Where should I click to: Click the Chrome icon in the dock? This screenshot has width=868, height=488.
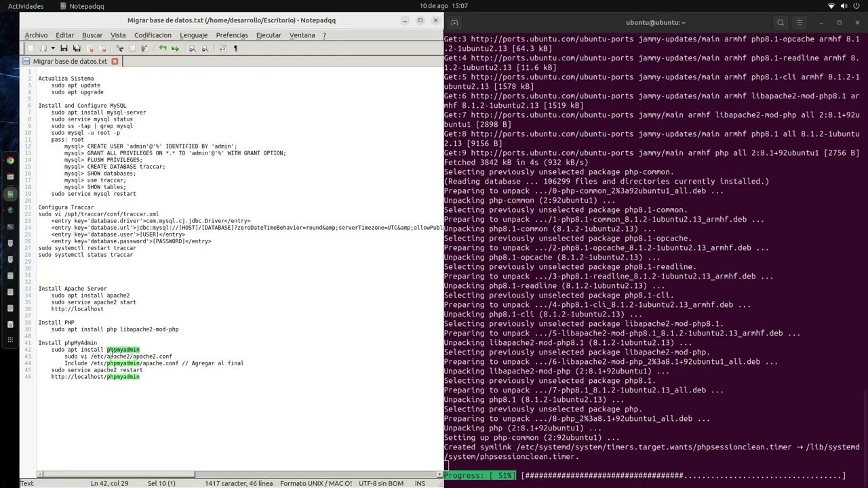[10, 161]
